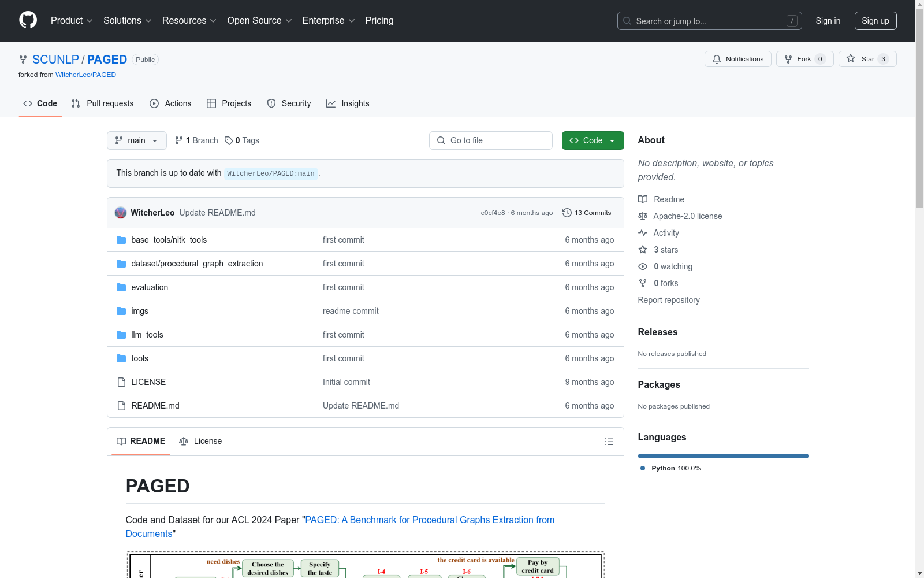The image size is (924, 578).
Task: Click the folder icon beside tools
Action: pyautogui.click(x=121, y=358)
